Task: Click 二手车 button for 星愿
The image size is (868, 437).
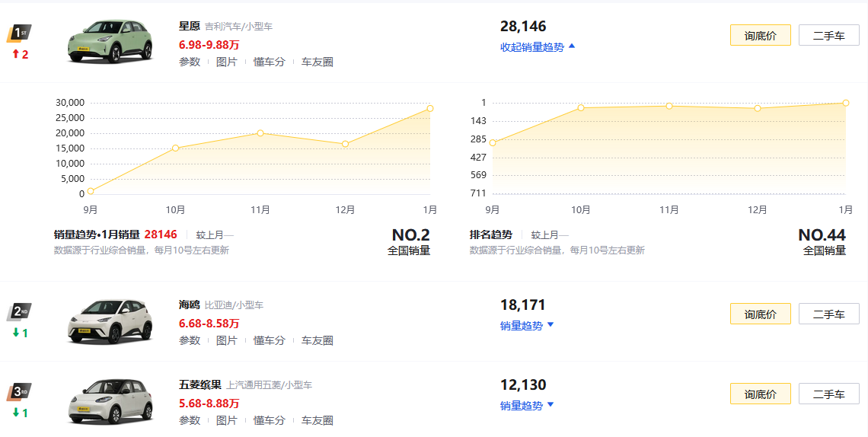Action: click(x=828, y=36)
